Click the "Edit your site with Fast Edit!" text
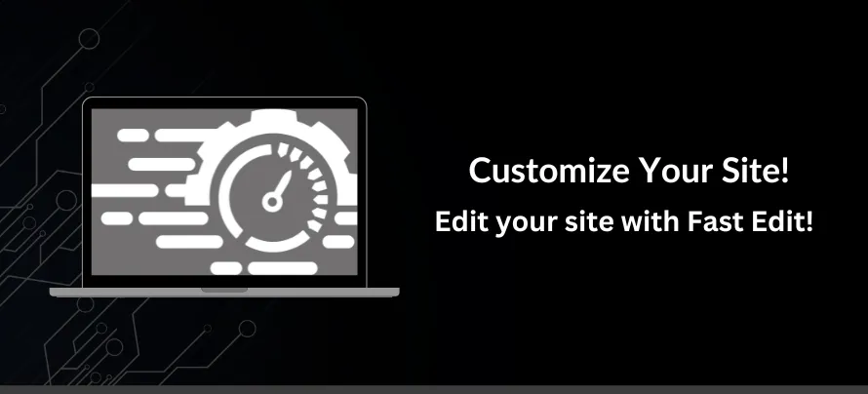868x394 pixels. pyautogui.click(x=624, y=222)
